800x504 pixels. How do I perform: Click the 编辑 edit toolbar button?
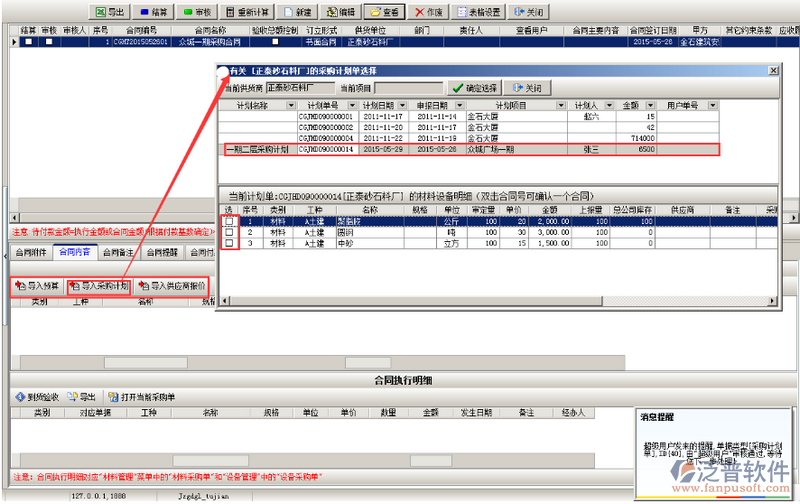pyautogui.click(x=341, y=11)
